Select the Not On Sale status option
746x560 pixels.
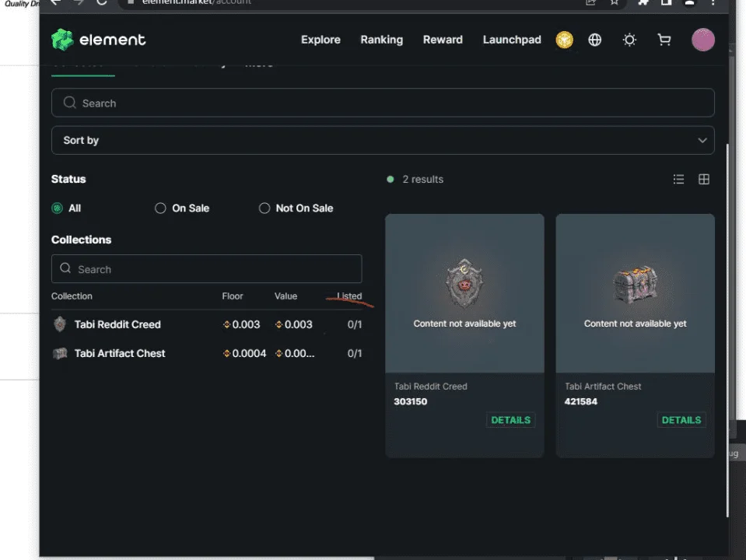264,208
